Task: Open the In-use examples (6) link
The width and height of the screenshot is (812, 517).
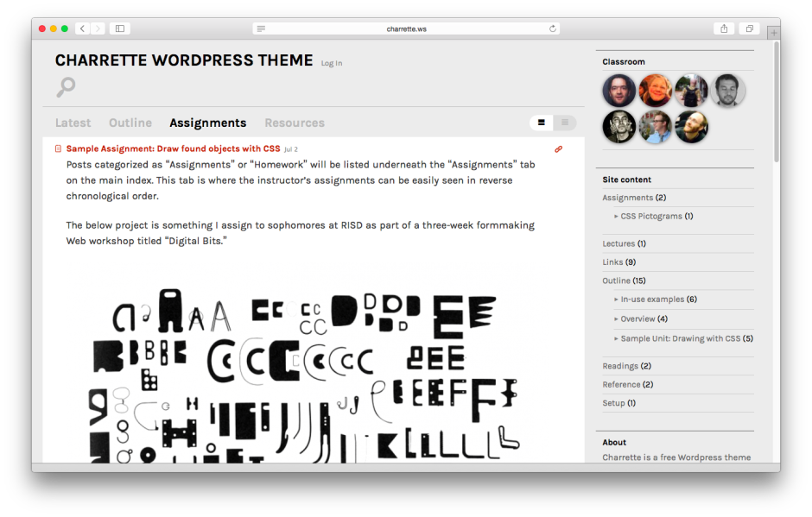Action: pos(659,299)
